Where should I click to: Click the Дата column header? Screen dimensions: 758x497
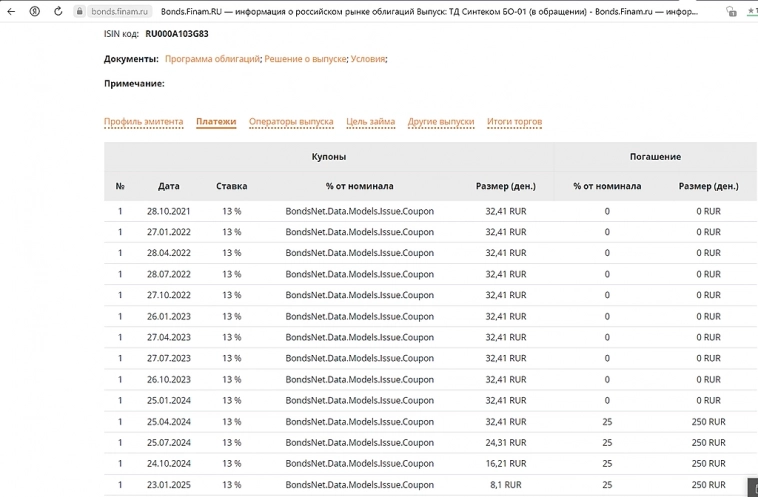point(169,186)
